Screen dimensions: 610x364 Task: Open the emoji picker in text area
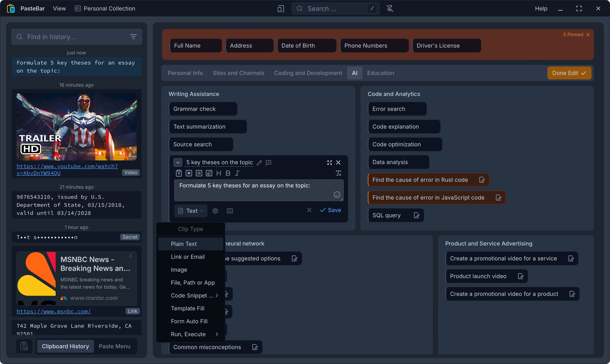pyautogui.click(x=337, y=195)
